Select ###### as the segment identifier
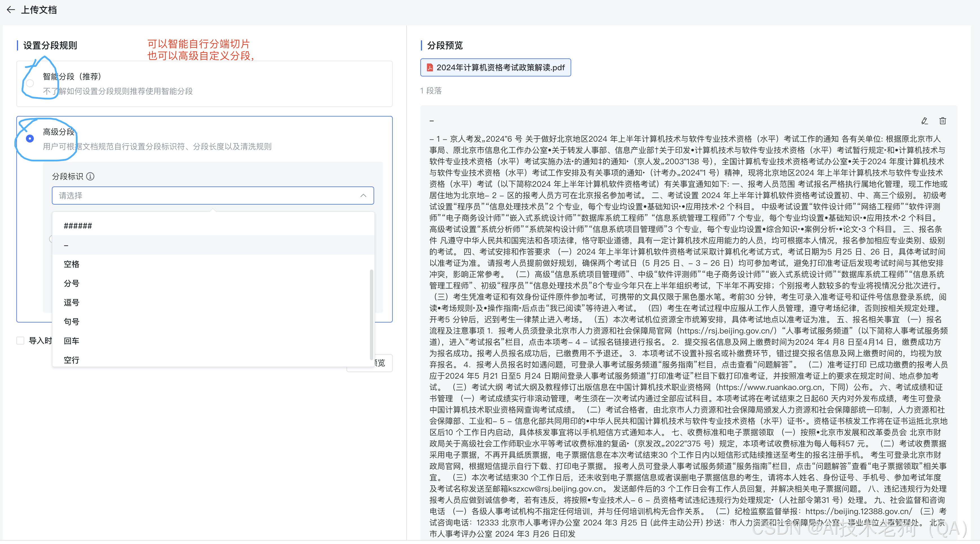Image resolution: width=980 pixels, height=544 pixels. click(x=78, y=225)
